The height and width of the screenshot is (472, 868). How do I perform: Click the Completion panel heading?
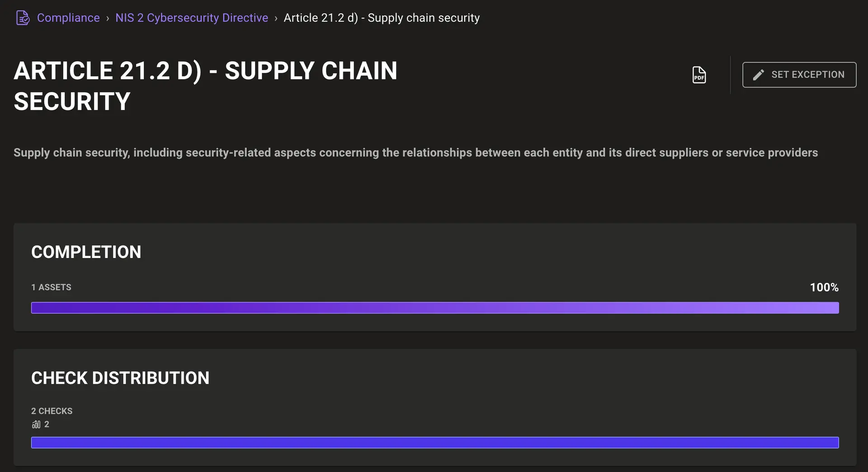(x=86, y=252)
